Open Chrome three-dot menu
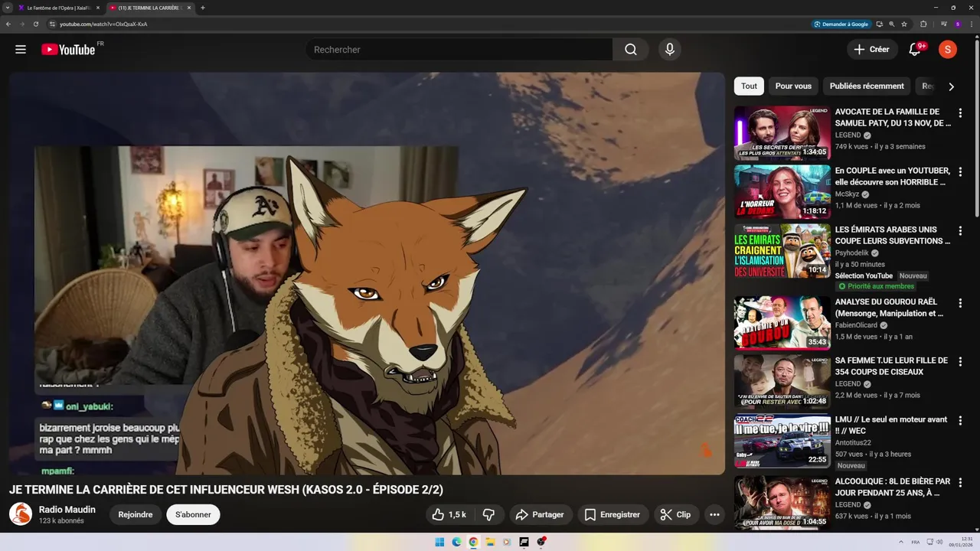The image size is (980, 551). click(x=972, y=24)
